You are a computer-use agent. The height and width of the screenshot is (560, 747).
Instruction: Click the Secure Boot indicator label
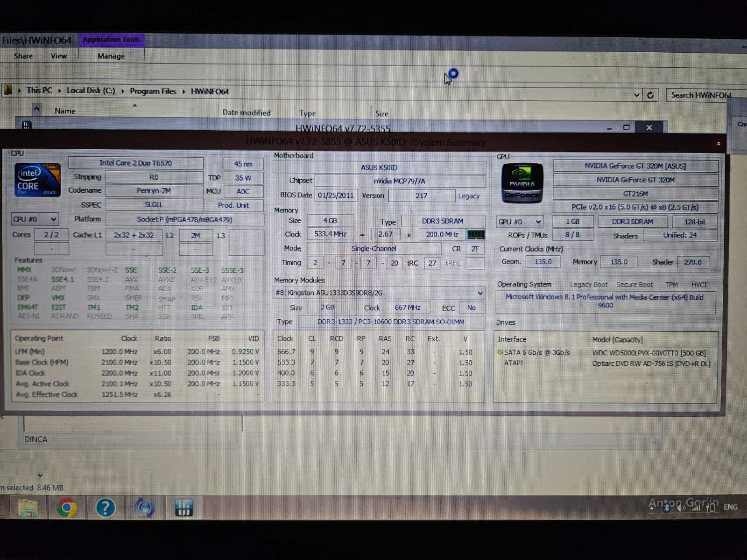(634, 285)
